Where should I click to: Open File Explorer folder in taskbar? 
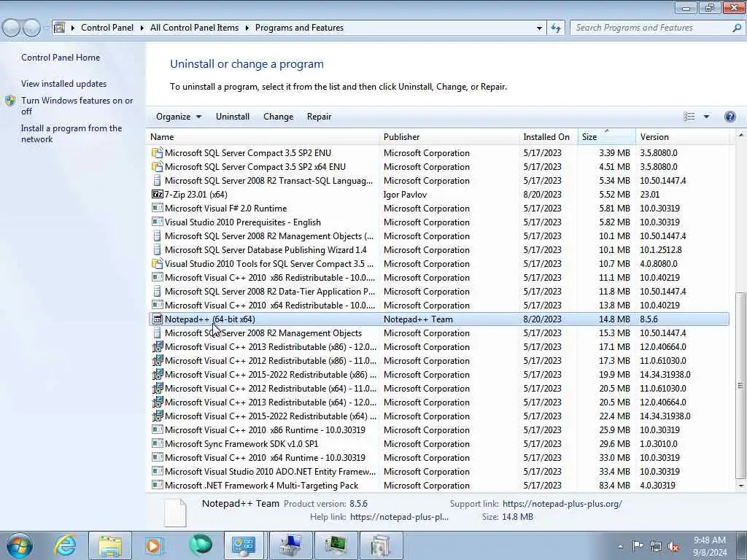click(111, 545)
